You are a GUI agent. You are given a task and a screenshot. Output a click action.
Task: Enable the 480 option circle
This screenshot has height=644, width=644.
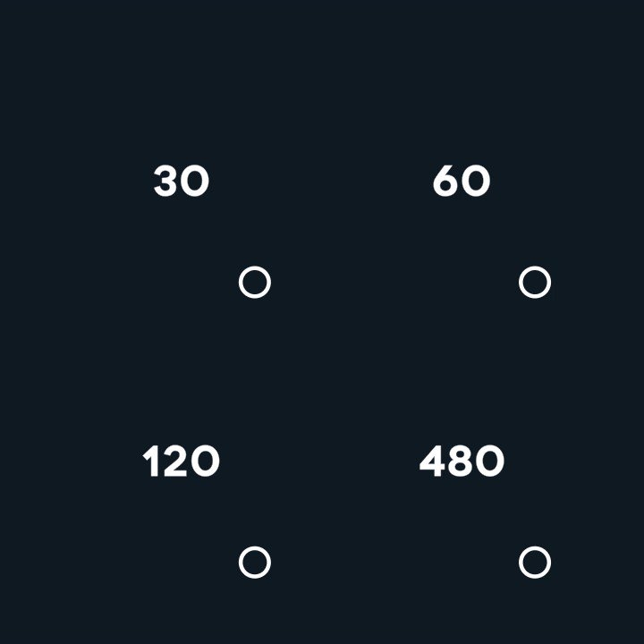535,563
